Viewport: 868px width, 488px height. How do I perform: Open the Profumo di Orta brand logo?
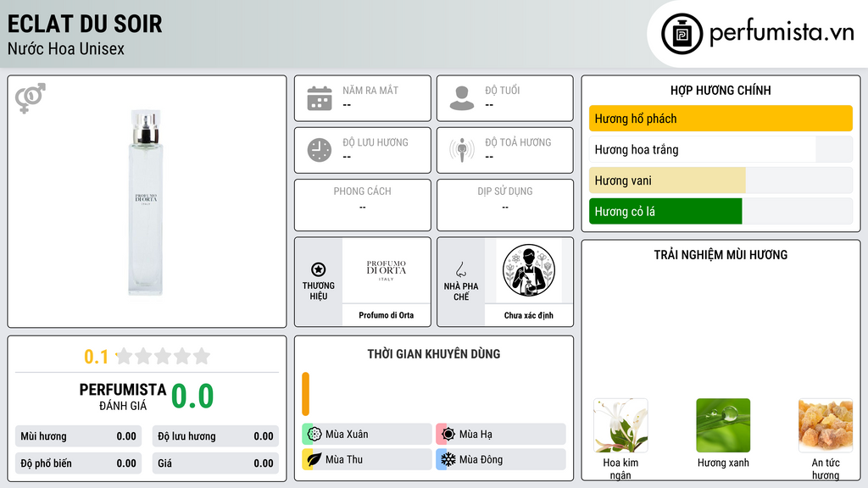pyautogui.click(x=386, y=270)
